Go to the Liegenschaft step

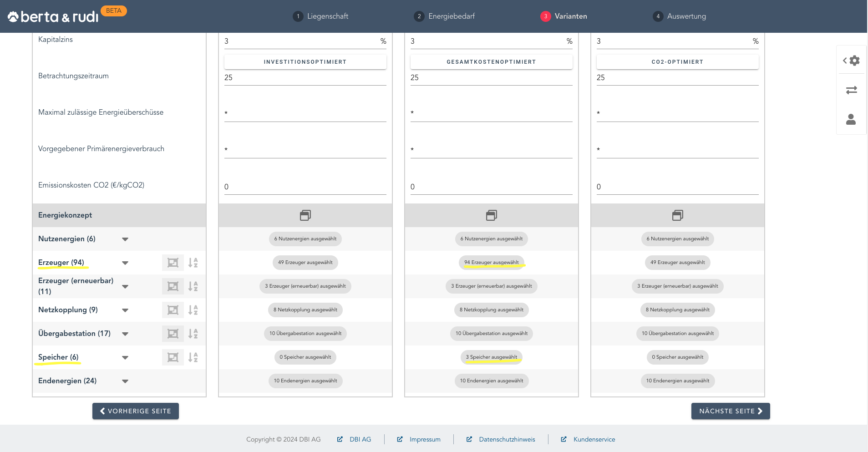pos(320,16)
